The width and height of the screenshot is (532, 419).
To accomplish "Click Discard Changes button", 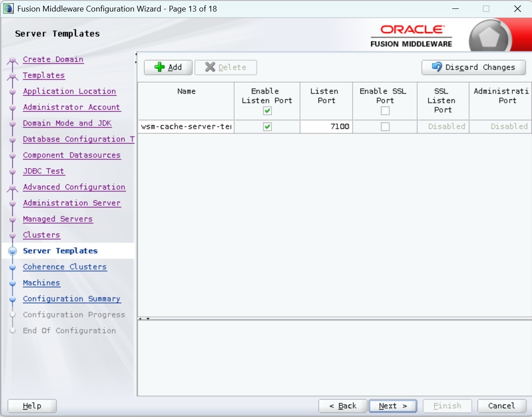I will 473,67.
